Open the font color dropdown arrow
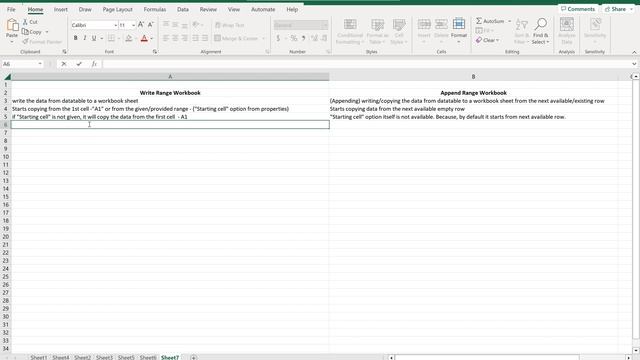 151,39
